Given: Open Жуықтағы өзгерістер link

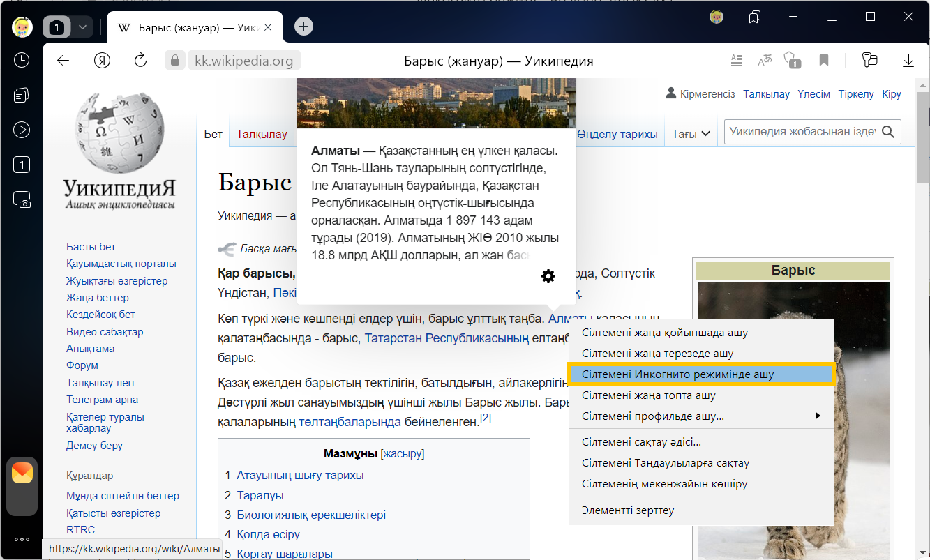Looking at the screenshot, I should pos(117,281).
